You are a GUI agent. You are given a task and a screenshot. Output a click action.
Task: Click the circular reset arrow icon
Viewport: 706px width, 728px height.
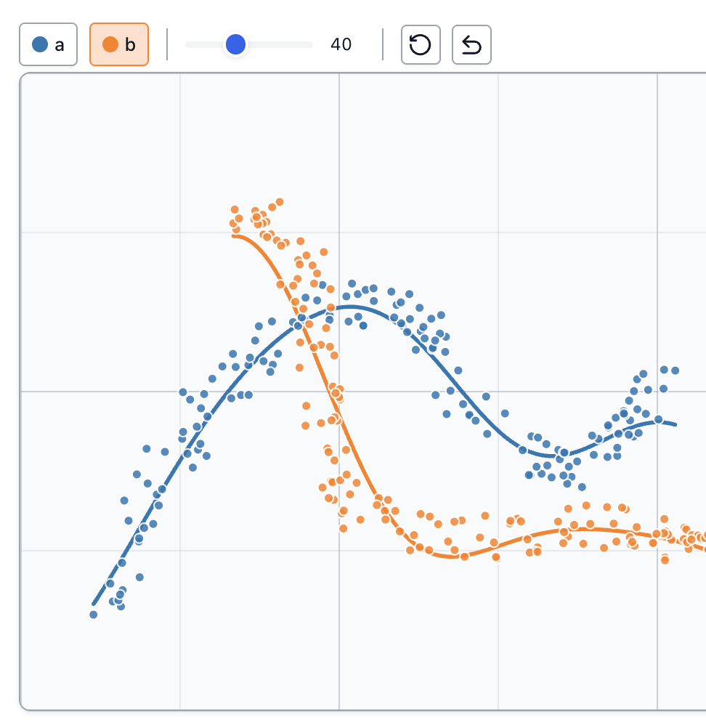pyautogui.click(x=421, y=45)
